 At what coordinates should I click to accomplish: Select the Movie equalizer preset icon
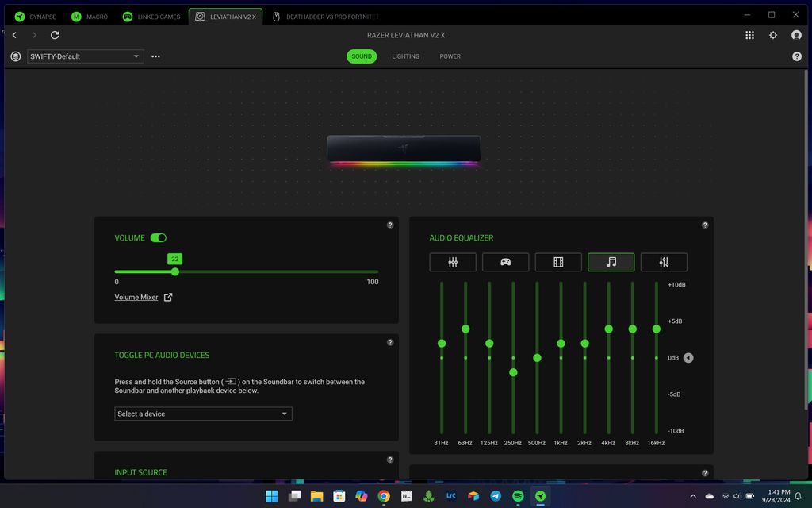point(558,262)
